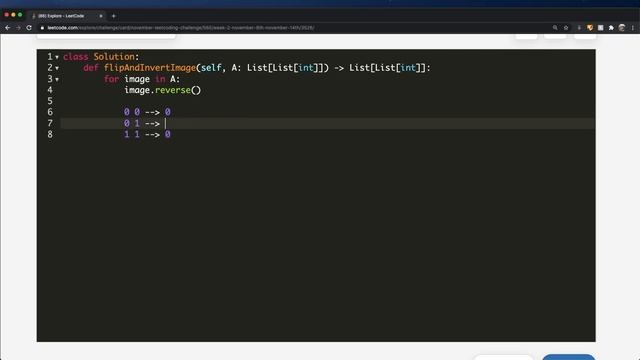This screenshot has height=360, width=640.
Task: Open Chrome three-dot menu
Action: (633, 28)
